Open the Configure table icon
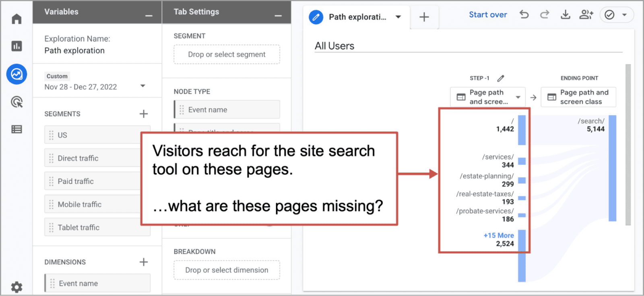The width and height of the screenshot is (644, 296). pos(17,129)
